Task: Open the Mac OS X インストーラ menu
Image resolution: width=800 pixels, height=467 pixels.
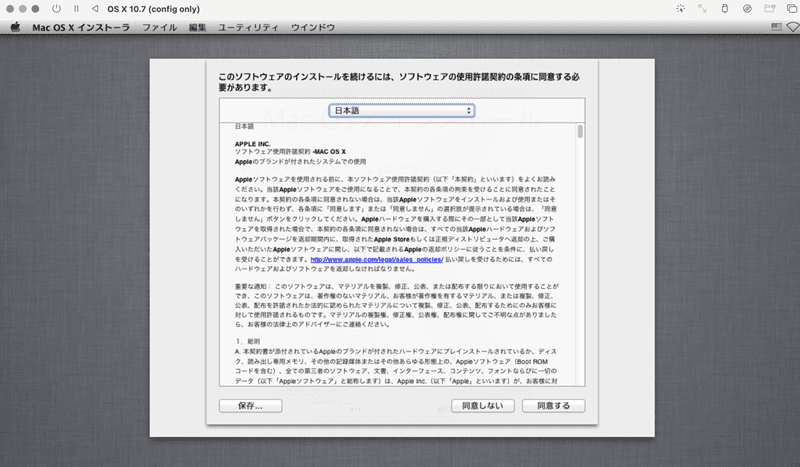Action: click(81, 28)
